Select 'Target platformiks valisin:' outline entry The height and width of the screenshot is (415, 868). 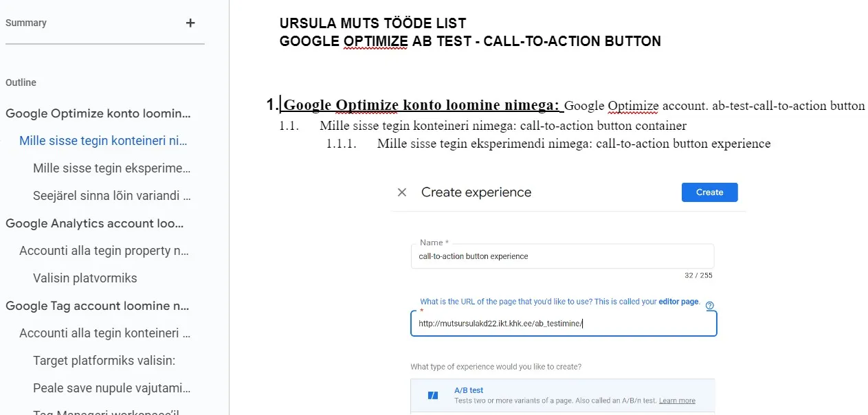[x=104, y=361]
